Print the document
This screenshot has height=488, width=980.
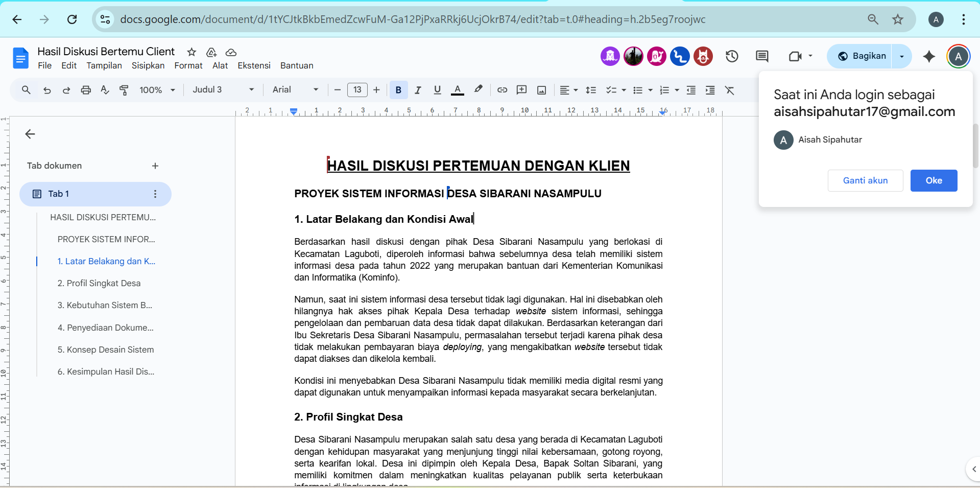[x=86, y=90]
